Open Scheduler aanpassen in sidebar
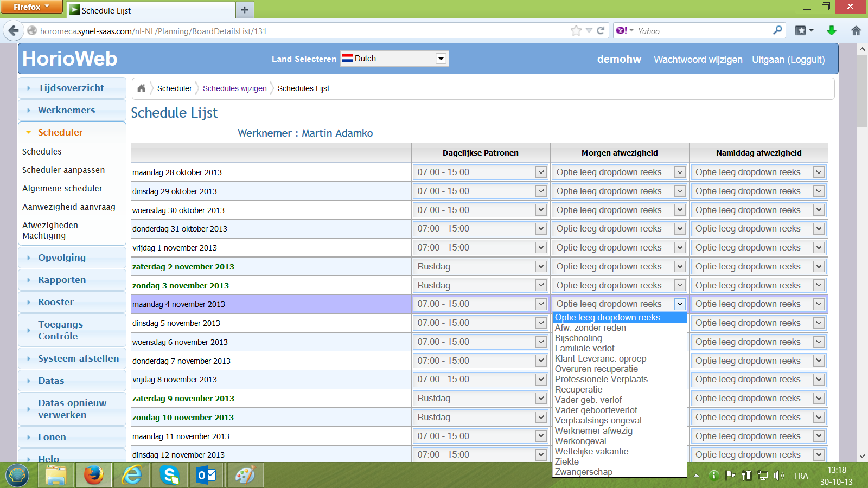This screenshot has height=488, width=868. 63,170
